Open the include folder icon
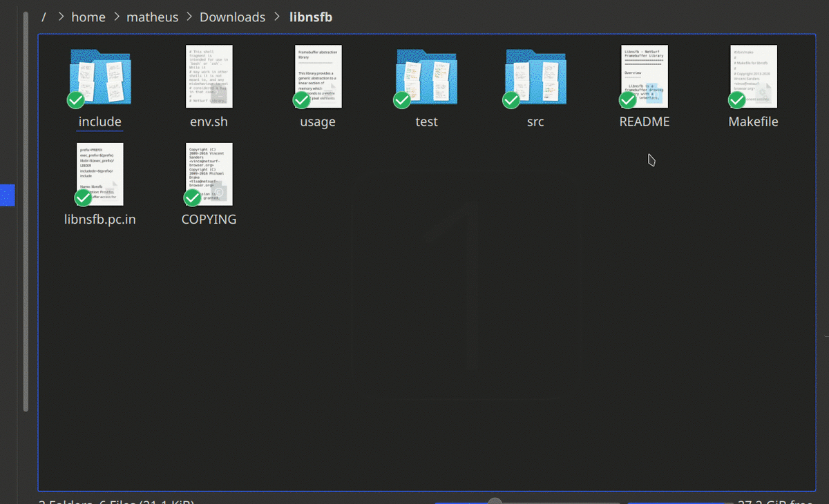 pos(100,77)
